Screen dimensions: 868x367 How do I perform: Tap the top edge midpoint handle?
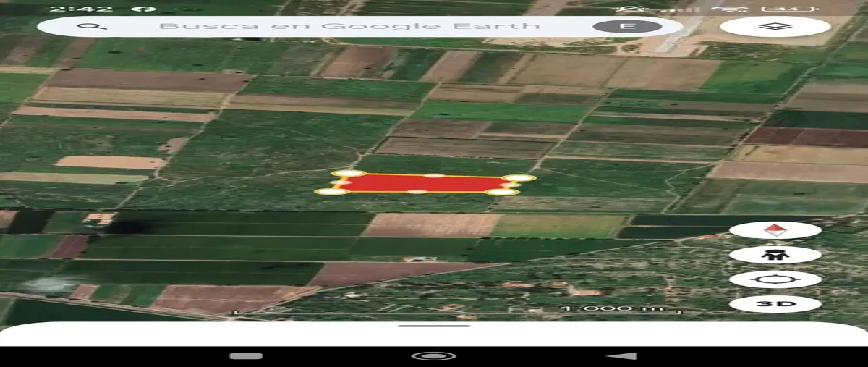coord(434,175)
